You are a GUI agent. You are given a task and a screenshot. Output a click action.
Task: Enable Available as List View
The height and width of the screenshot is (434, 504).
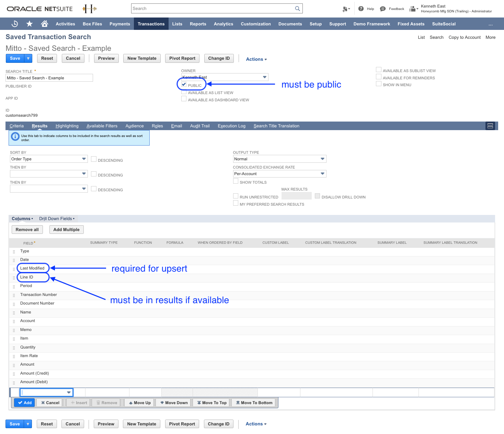tap(184, 92)
